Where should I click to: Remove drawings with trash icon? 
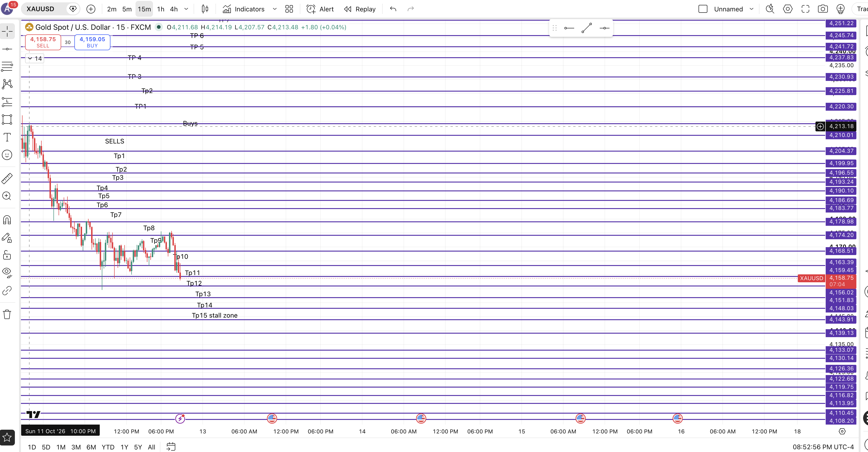[x=7, y=315]
